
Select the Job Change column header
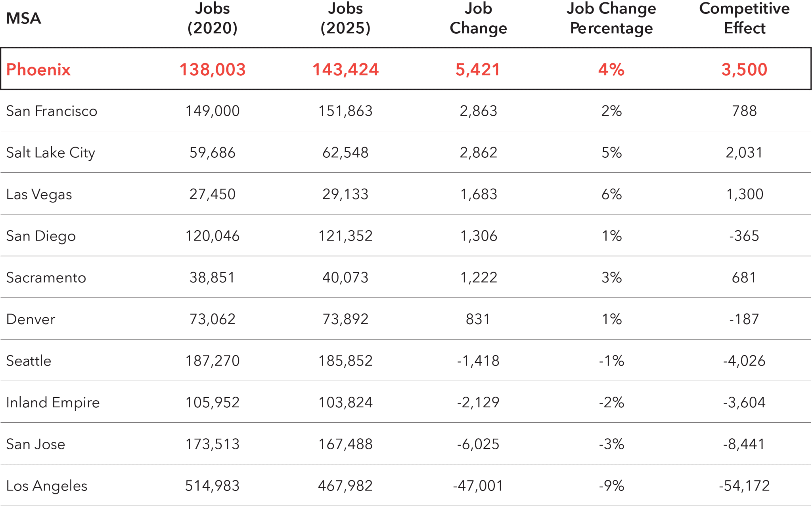478,18
